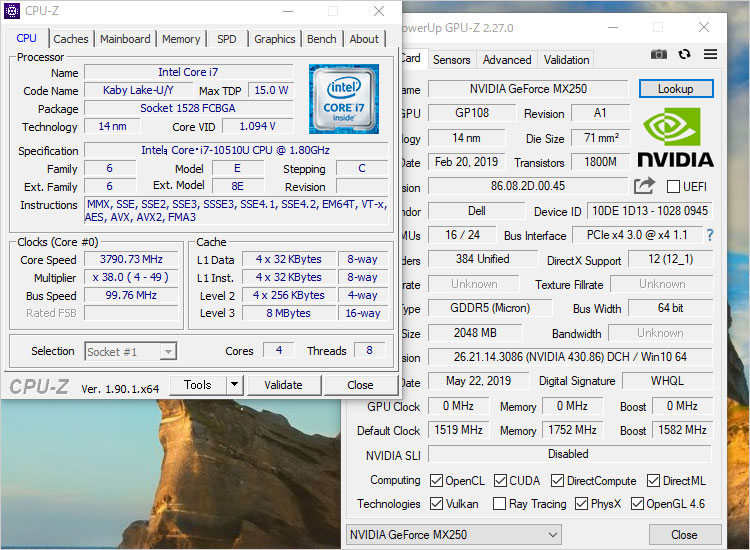
Task: Click the Package value Socket 1528 FCBGA
Action: [188, 109]
